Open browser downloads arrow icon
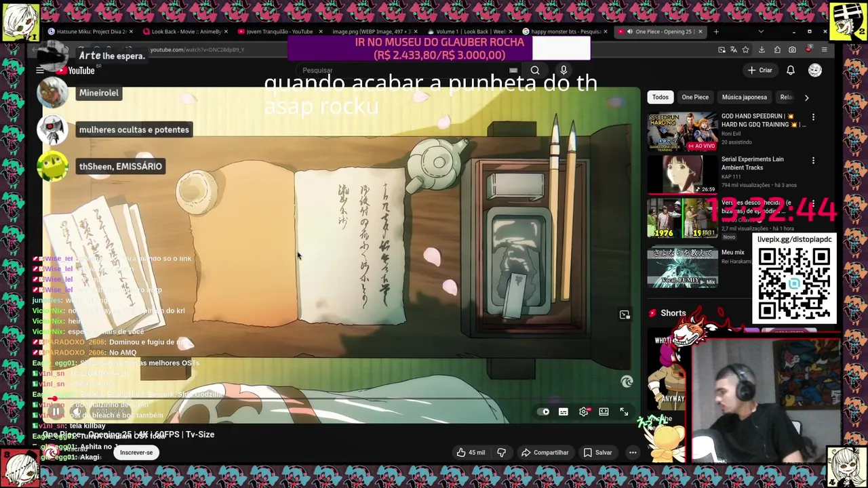Viewport: 868px width, 488px height. click(762, 49)
